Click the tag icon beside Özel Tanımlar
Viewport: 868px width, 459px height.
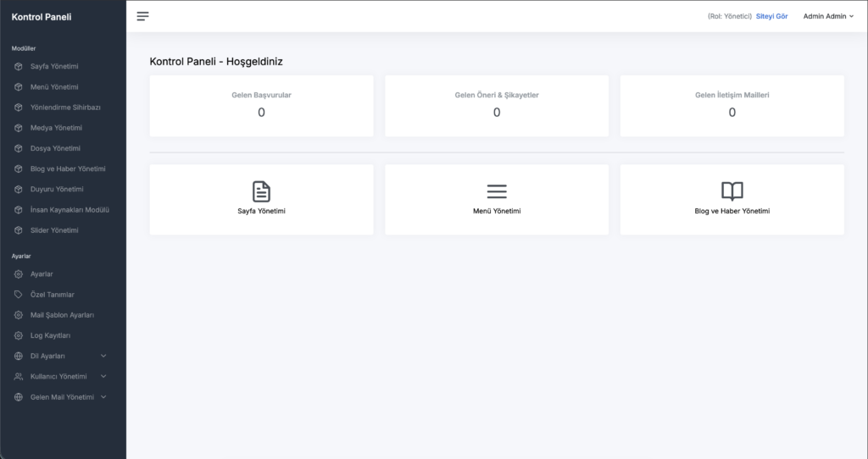click(x=19, y=295)
